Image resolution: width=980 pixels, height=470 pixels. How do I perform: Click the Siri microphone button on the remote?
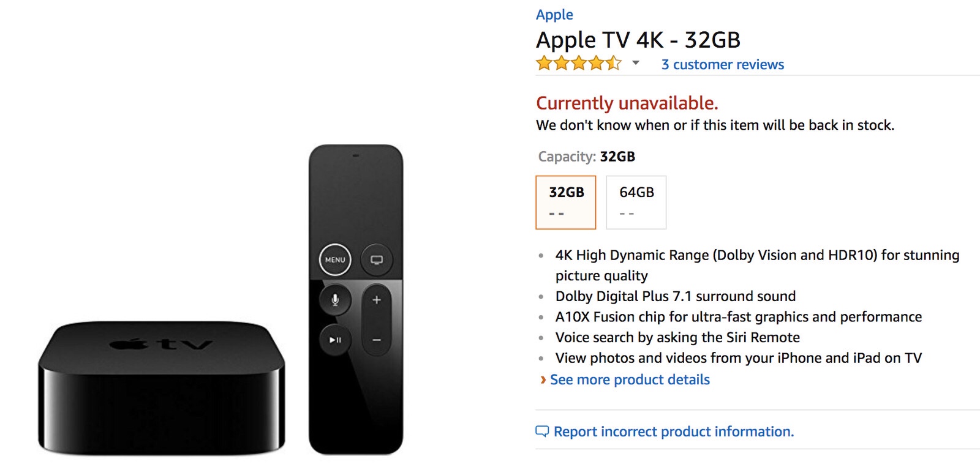pos(335,300)
